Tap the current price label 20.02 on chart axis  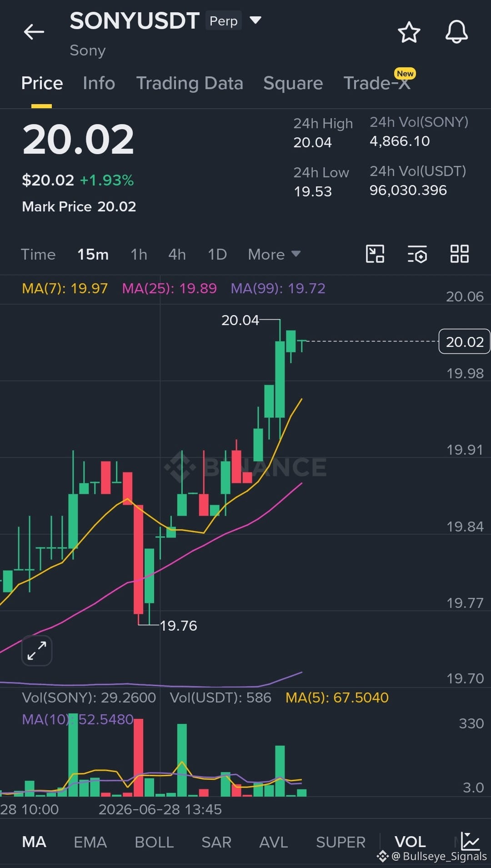pos(464,341)
